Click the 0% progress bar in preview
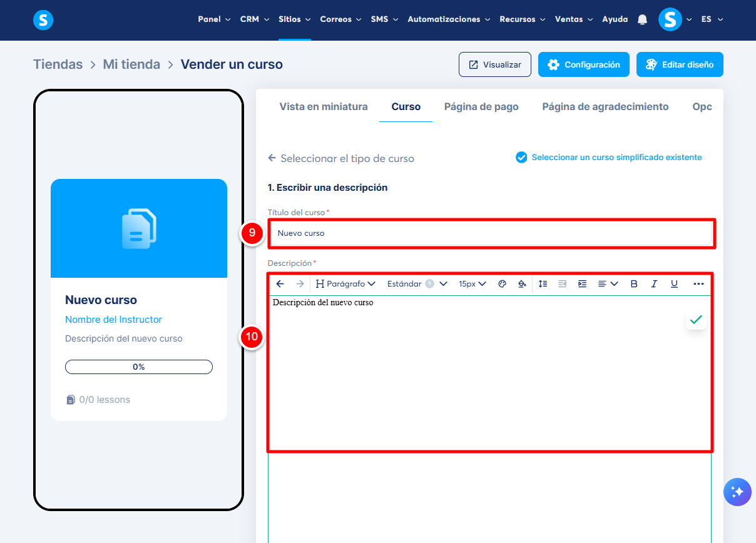Viewport: 756px width, 543px height. click(139, 367)
